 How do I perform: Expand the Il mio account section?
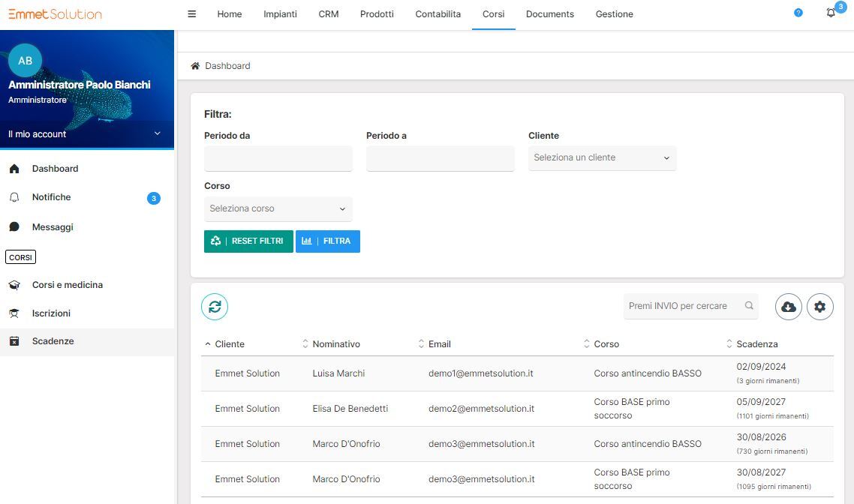[x=86, y=134]
